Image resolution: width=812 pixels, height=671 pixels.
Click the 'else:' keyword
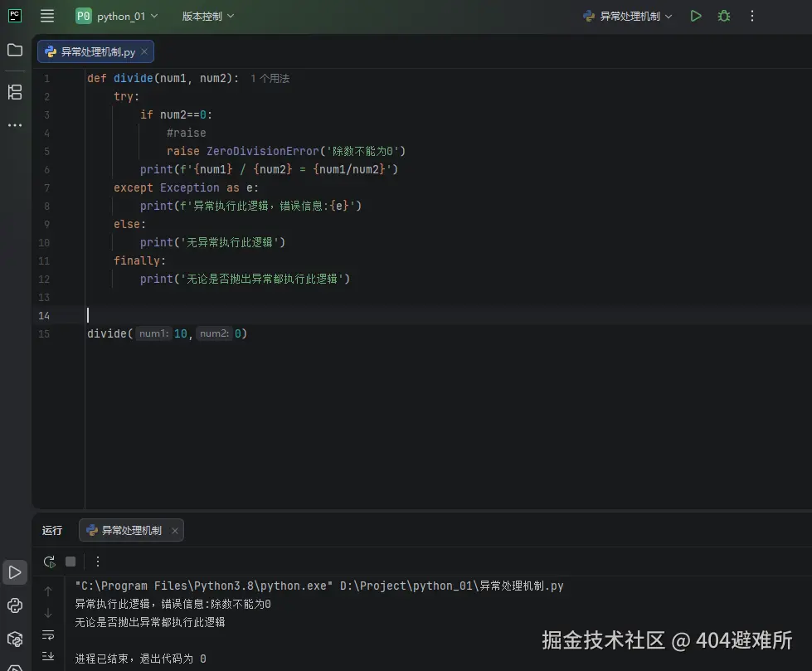129,224
